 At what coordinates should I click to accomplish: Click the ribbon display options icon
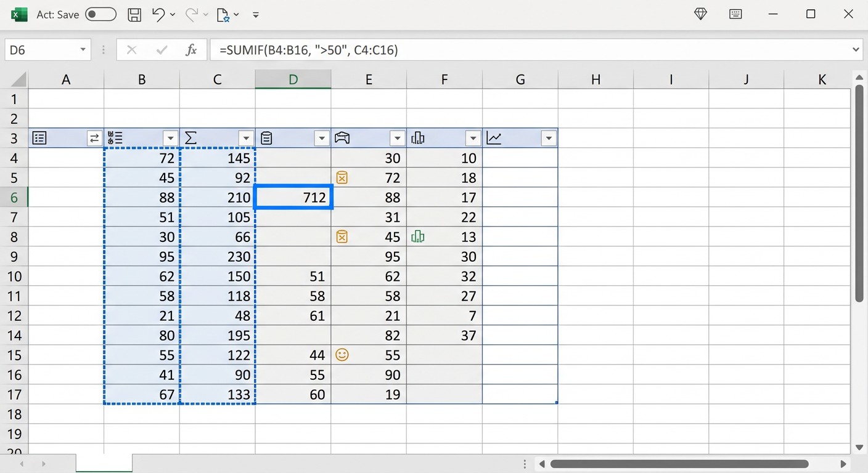point(735,14)
